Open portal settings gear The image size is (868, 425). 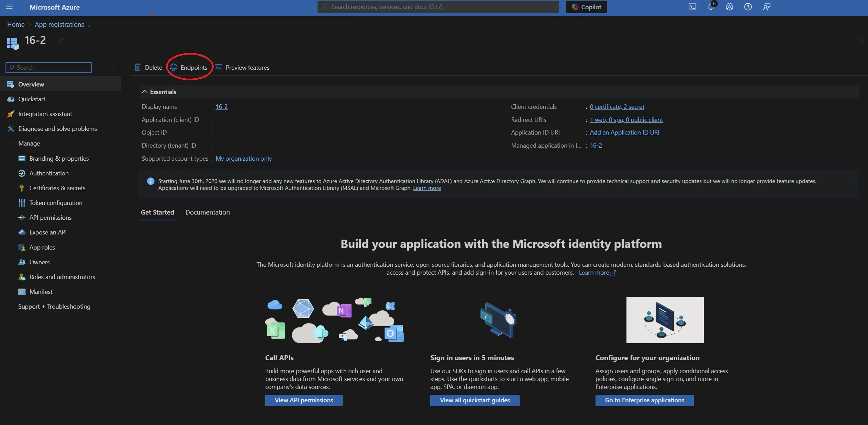pos(730,7)
